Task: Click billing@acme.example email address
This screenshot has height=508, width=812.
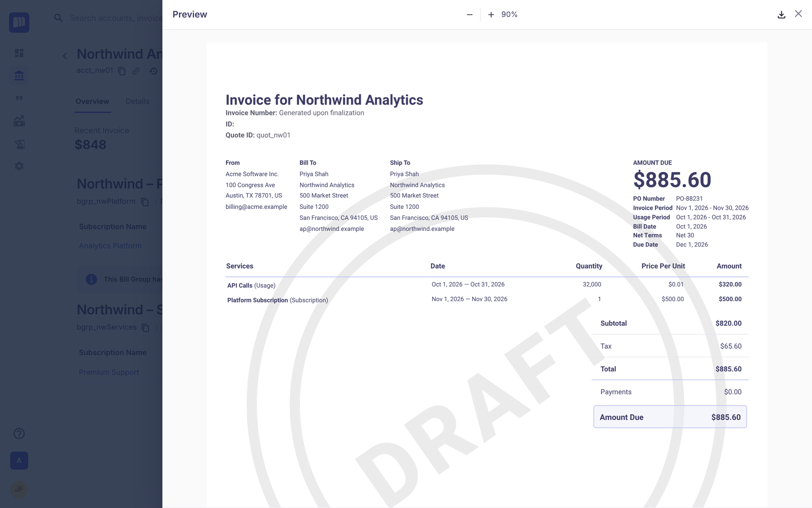Action: pyautogui.click(x=256, y=207)
